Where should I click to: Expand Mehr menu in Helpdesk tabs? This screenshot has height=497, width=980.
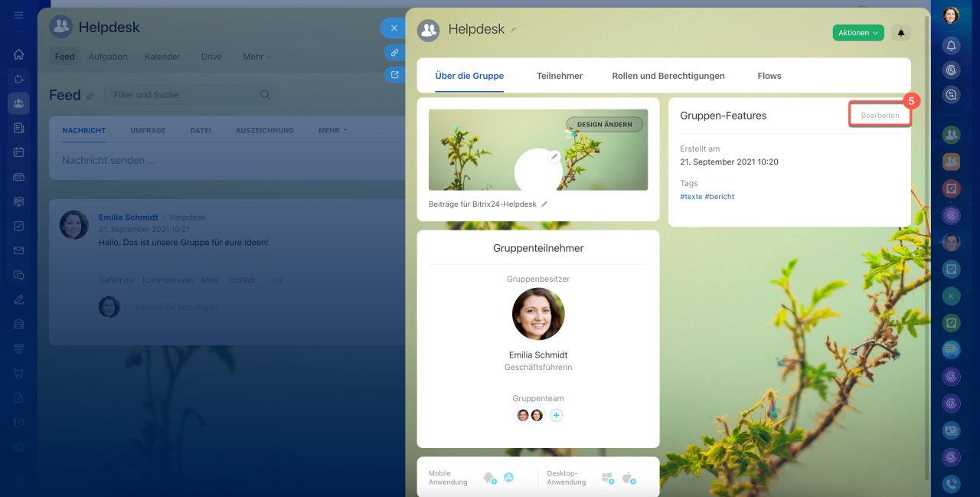click(x=257, y=57)
